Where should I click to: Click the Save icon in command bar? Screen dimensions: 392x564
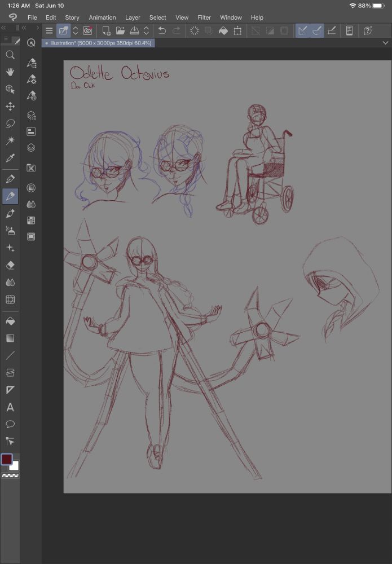[x=134, y=30]
